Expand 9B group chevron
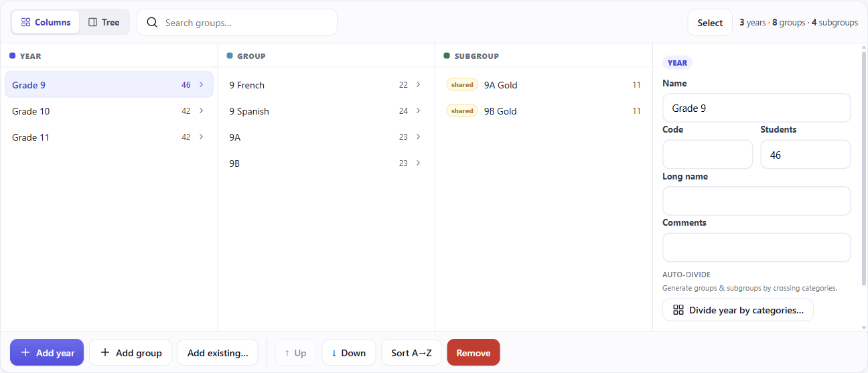868x373 pixels. (418, 163)
